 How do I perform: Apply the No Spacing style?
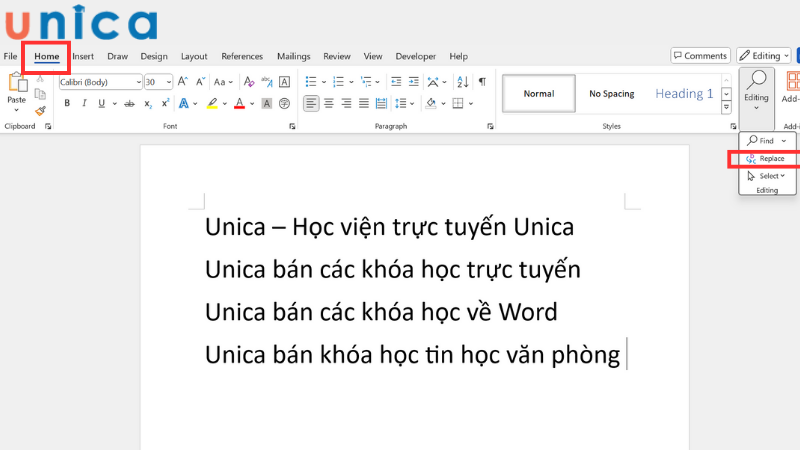coord(612,94)
